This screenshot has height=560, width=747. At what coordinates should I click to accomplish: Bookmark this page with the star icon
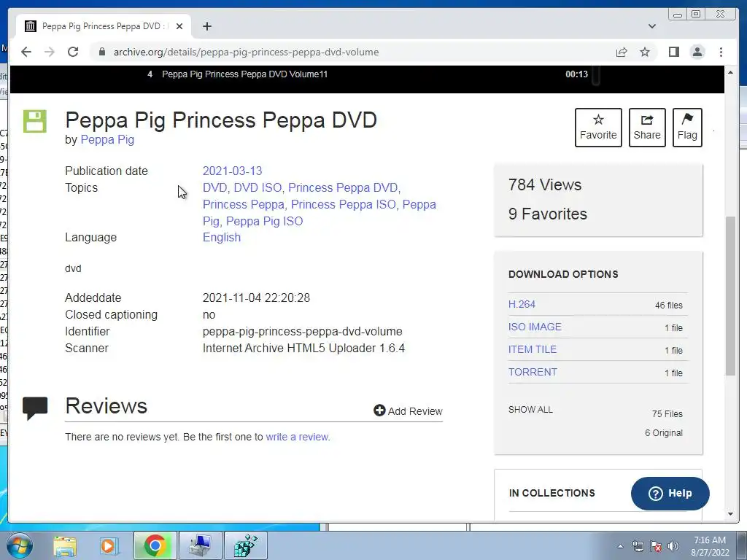coord(645,52)
